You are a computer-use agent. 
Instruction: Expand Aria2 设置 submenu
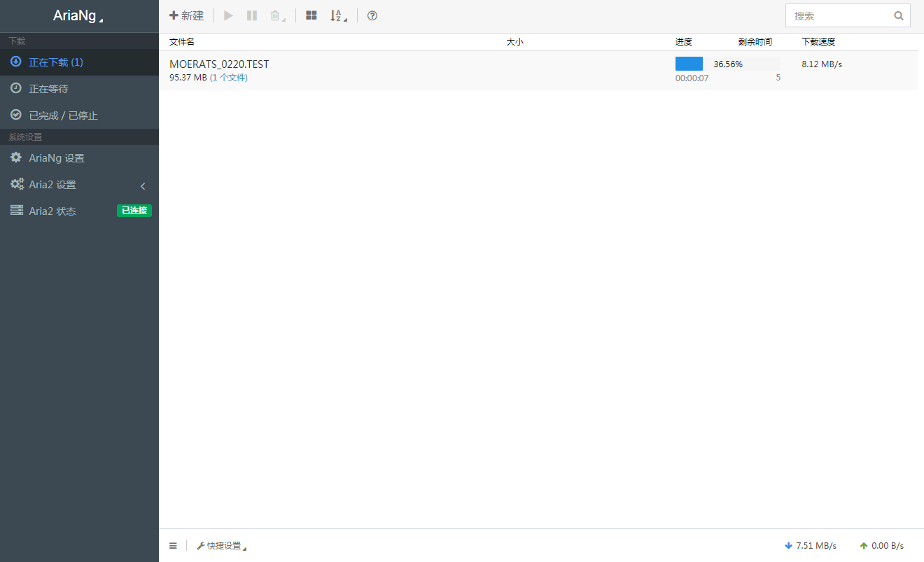79,185
